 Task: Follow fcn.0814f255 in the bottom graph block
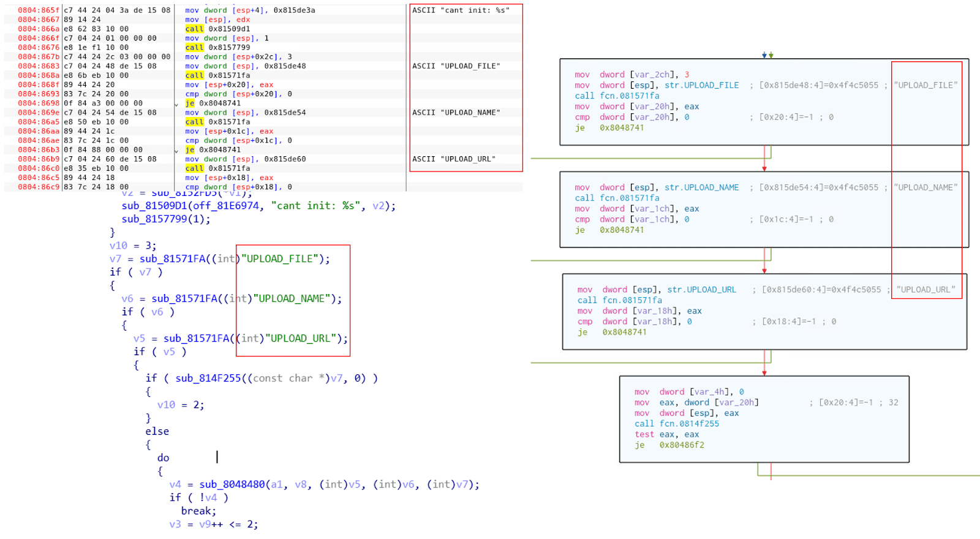(x=689, y=424)
